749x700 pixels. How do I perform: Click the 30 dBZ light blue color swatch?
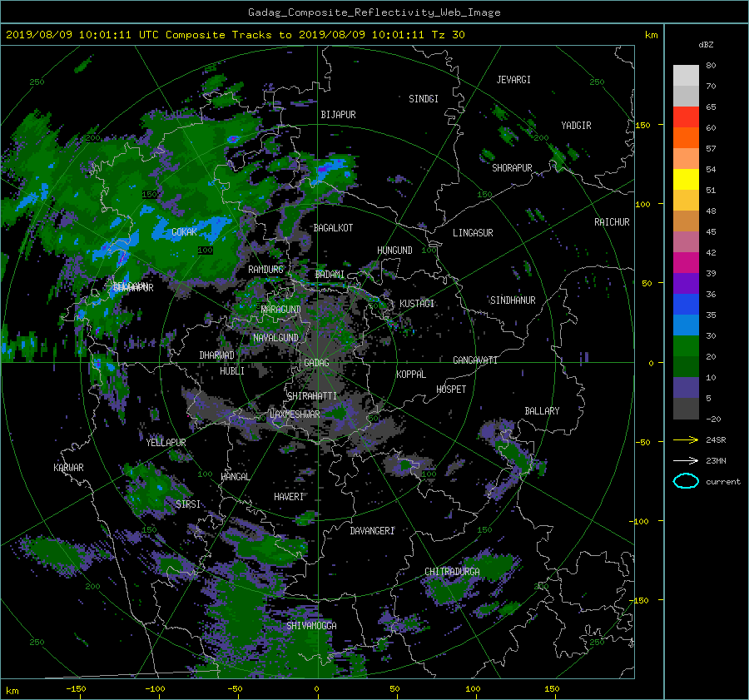(x=686, y=325)
